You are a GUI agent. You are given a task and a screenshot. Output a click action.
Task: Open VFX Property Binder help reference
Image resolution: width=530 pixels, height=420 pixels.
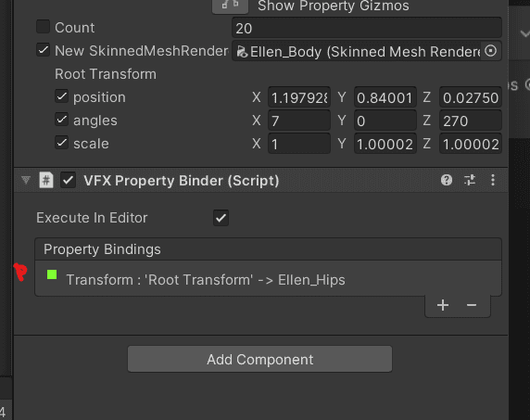pyautogui.click(x=447, y=180)
